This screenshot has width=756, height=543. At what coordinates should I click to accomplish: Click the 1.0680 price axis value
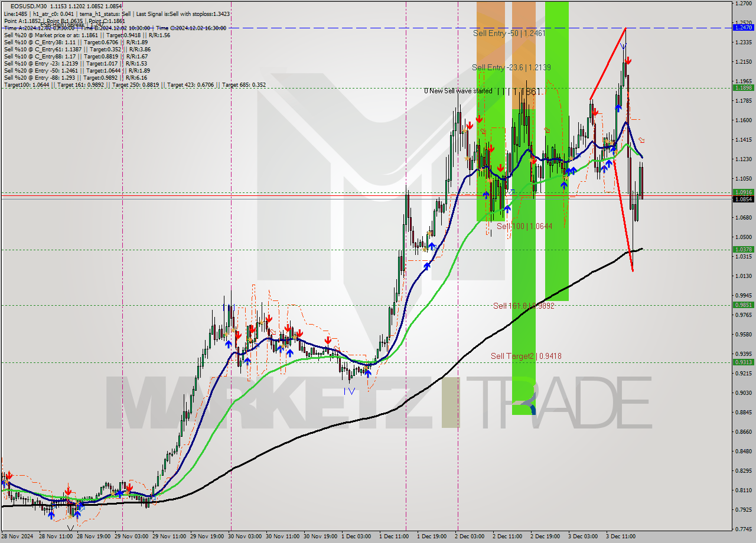[743, 217]
